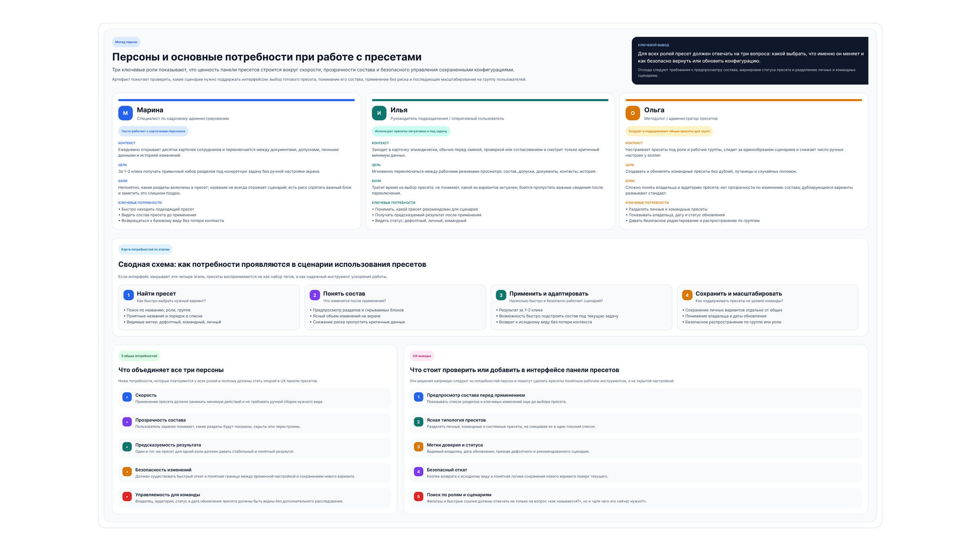This screenshot has height=551, width=980.
Task: Click orange dot icon next to «Безопасность изменений»
Action: [127, 472]
